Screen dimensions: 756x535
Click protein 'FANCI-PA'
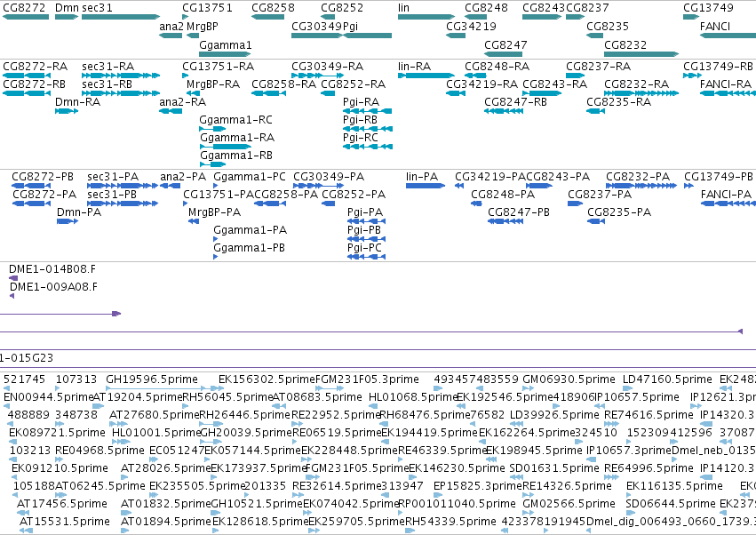coord(726,195)
